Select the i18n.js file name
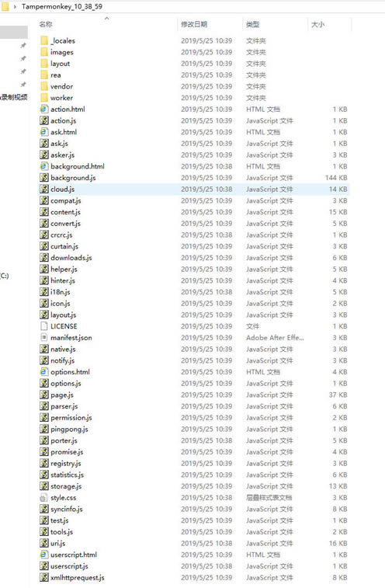 [61, 292]
